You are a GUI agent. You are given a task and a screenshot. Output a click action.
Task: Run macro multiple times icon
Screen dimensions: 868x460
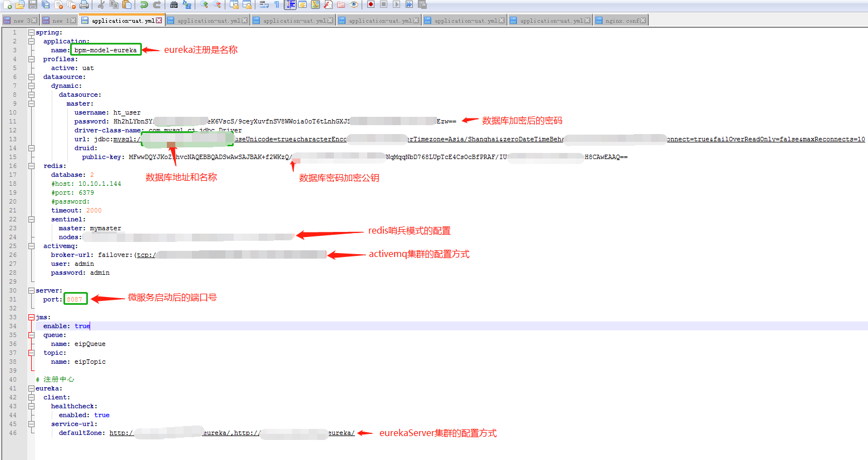click(410, 4)
